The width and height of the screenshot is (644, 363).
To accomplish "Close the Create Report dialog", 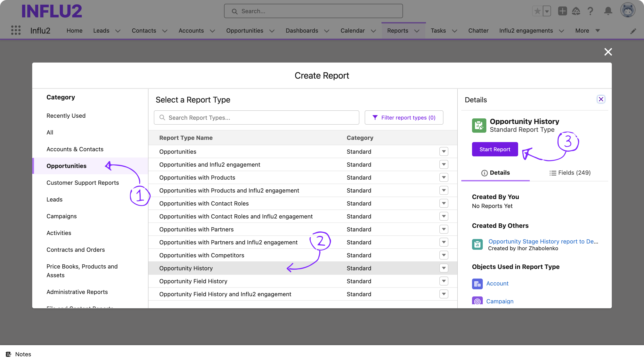I will pyautogui.click(x=608, y=52).
